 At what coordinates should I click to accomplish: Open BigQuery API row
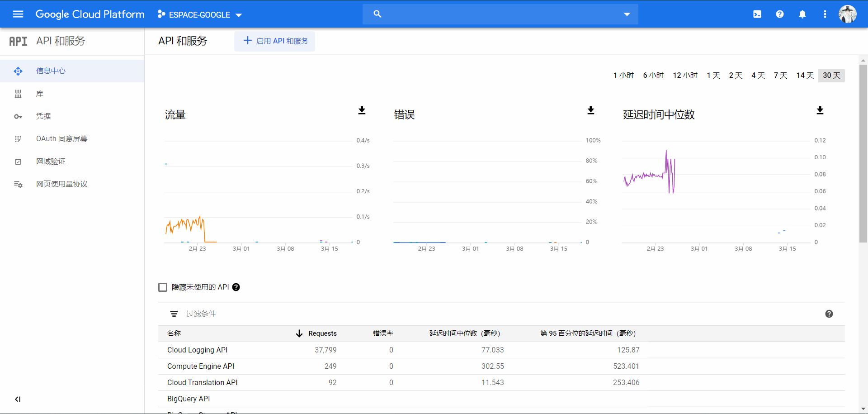coord(501,399)
